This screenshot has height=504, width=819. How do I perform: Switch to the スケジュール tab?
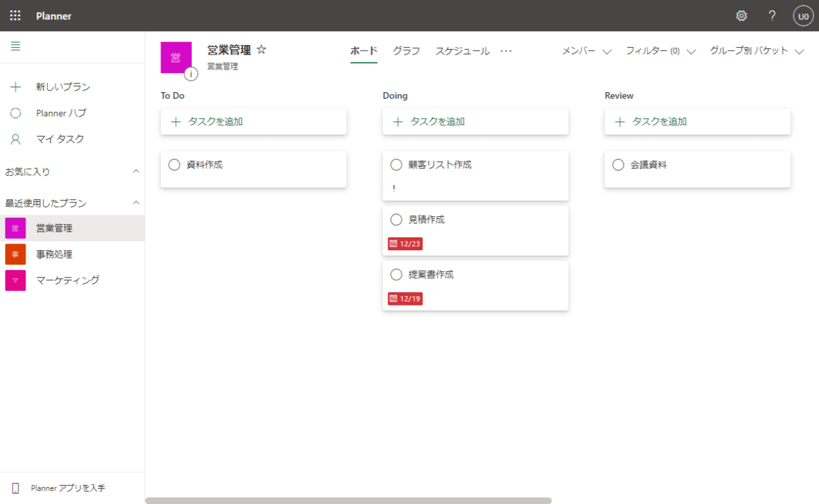[462, 51]
